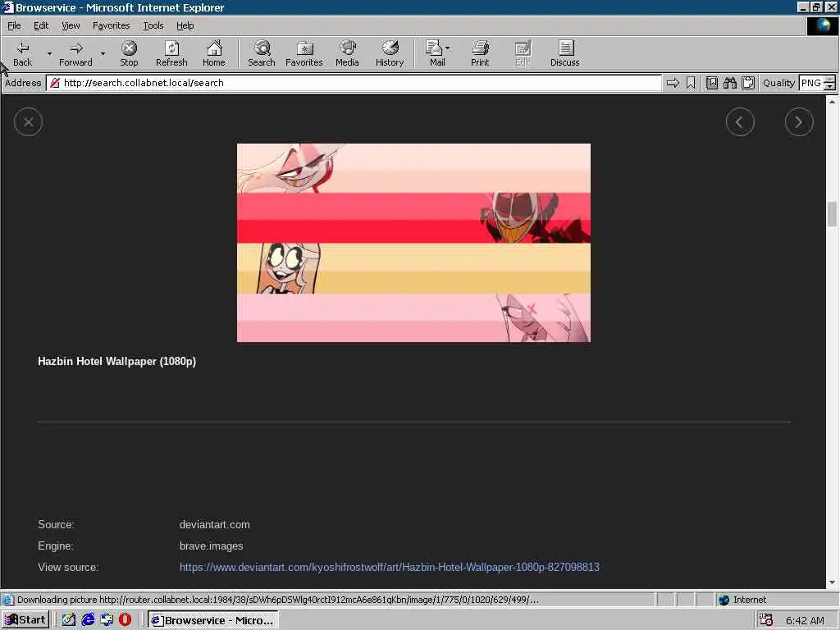
Task: Go to the Home page
Action: (x=214, y=53)
